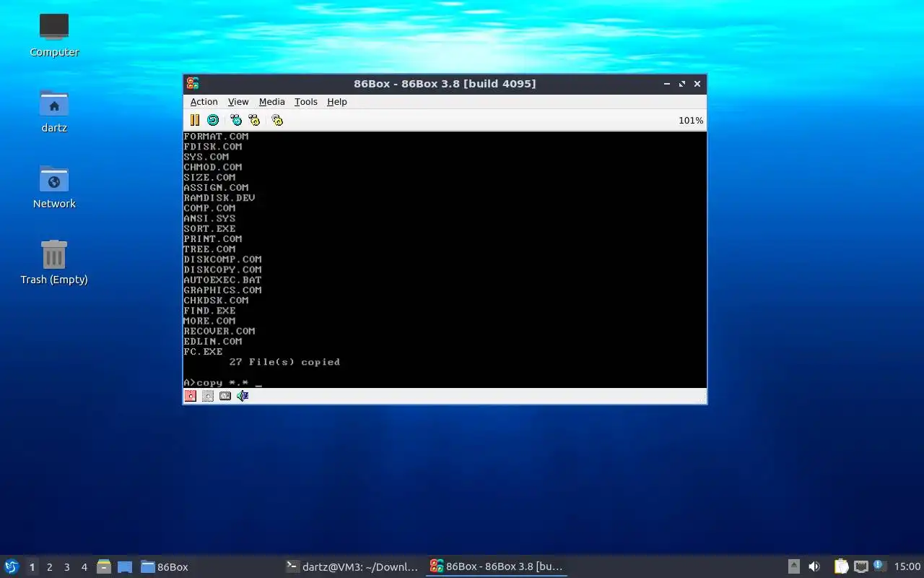This screenshot has height=578, width=924.
Task: Click the RAMDISK.DEV line in DOS output
Action: 219,197
